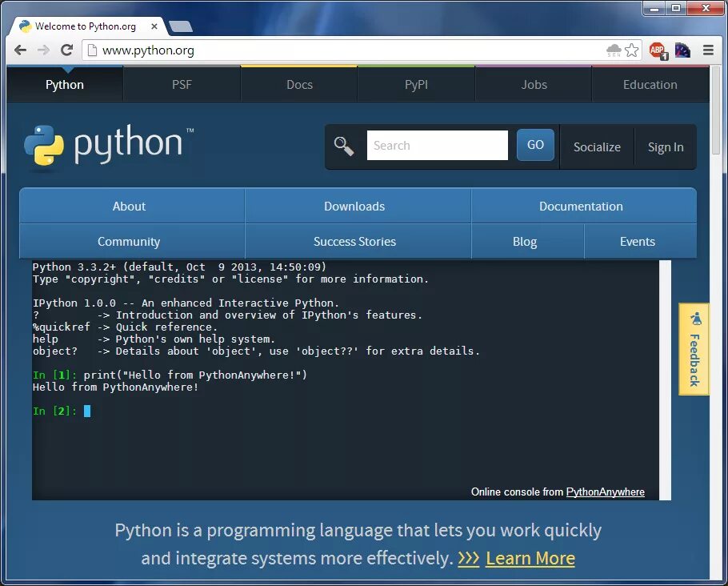Screen dimensions: 728x586
Task: Open the Docs top navigation tab
Action: 299,85
